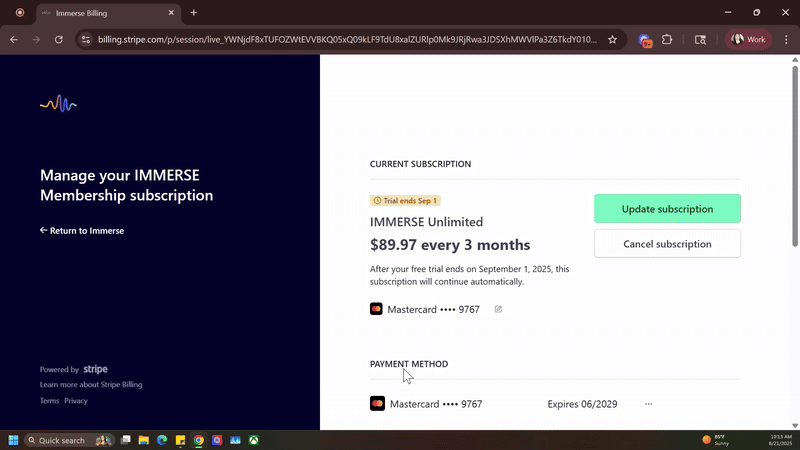Click the edit pencil icon beside Mastercard 9767
Viewport: 800px width, 450px height.
[498, 309]
